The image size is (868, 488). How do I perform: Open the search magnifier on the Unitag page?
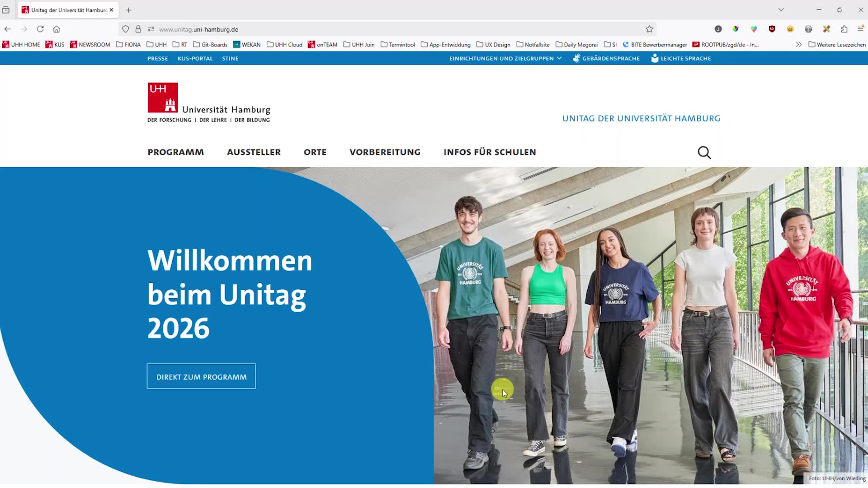point(704,152)
